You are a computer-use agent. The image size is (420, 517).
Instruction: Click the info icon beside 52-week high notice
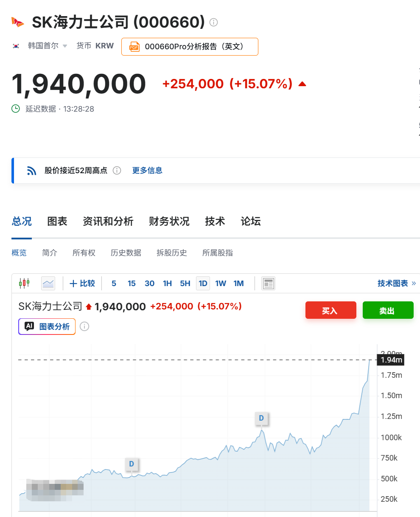pyautogui.click(x=117, y=171)
